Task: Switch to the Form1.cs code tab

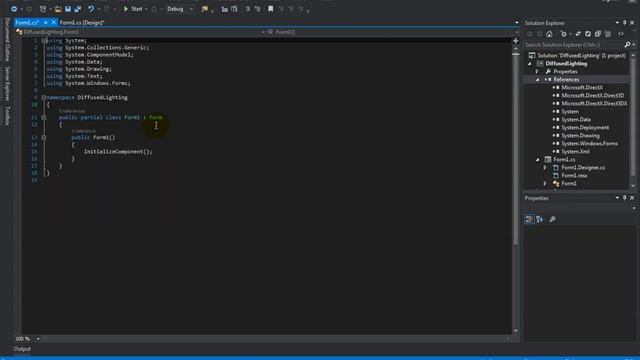Action: [27, 22]
